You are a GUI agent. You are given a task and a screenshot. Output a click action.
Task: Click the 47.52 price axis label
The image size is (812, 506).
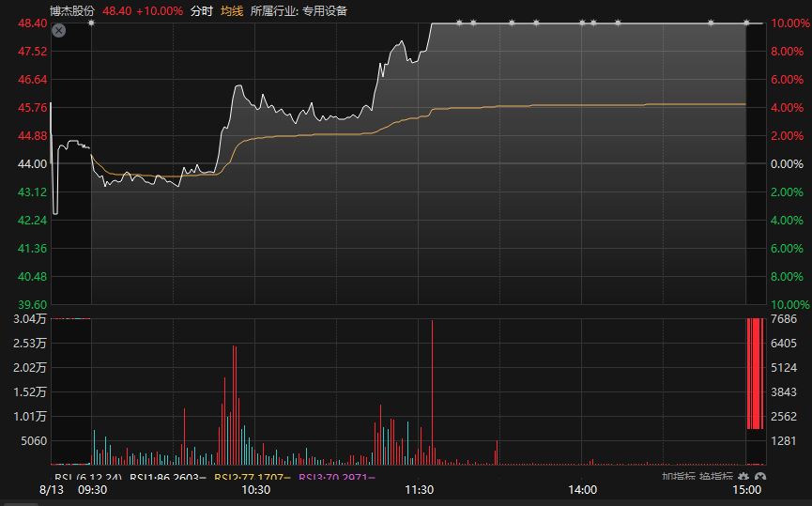pos(33,52)
